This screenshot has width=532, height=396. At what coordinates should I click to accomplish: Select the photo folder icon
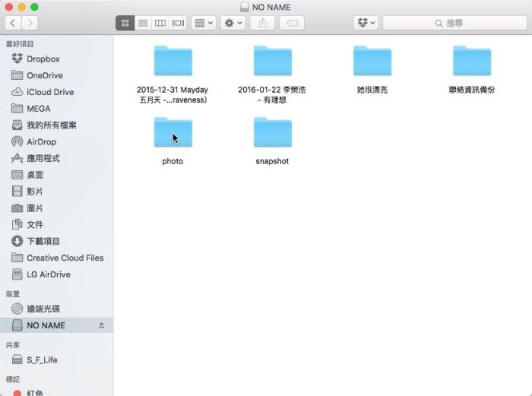click(x=173, y=132)
